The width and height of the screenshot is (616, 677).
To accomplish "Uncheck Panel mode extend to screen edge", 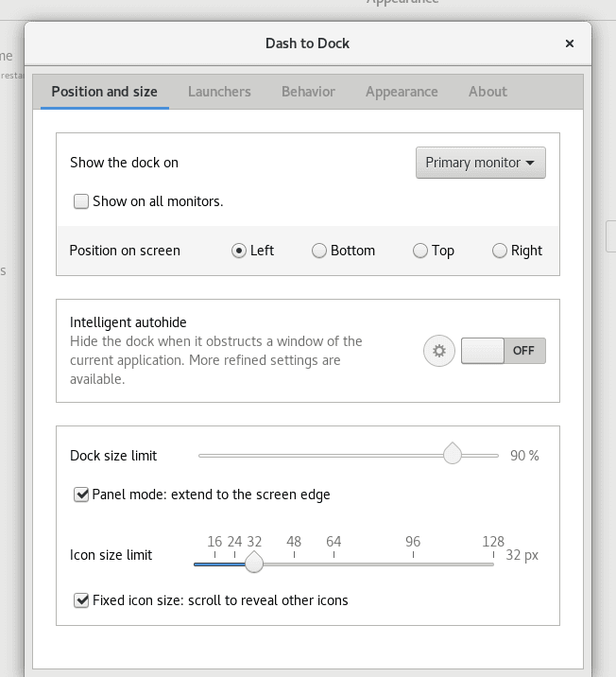I will pyautogui.click(x=82, y=495).
